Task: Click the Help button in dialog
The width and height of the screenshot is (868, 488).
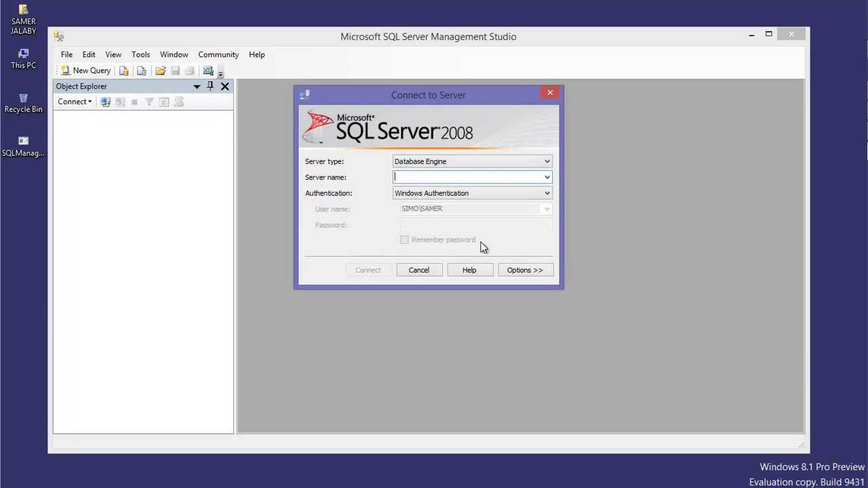Action: pos(469,270)
